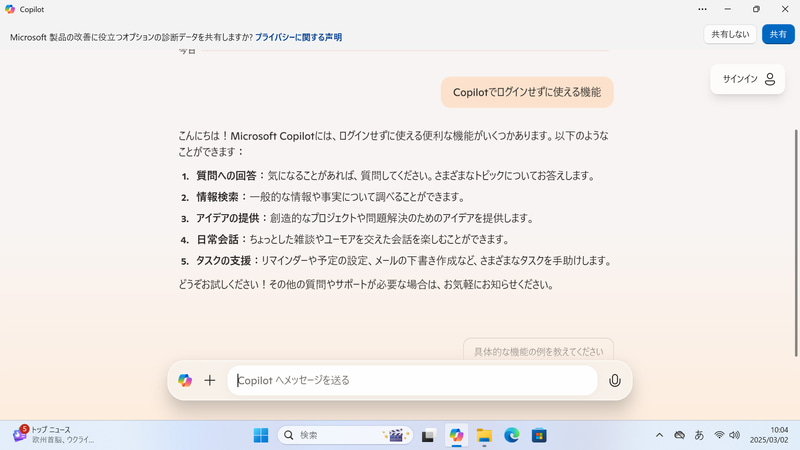Click the microphone voice input icon

coord(615,380)
